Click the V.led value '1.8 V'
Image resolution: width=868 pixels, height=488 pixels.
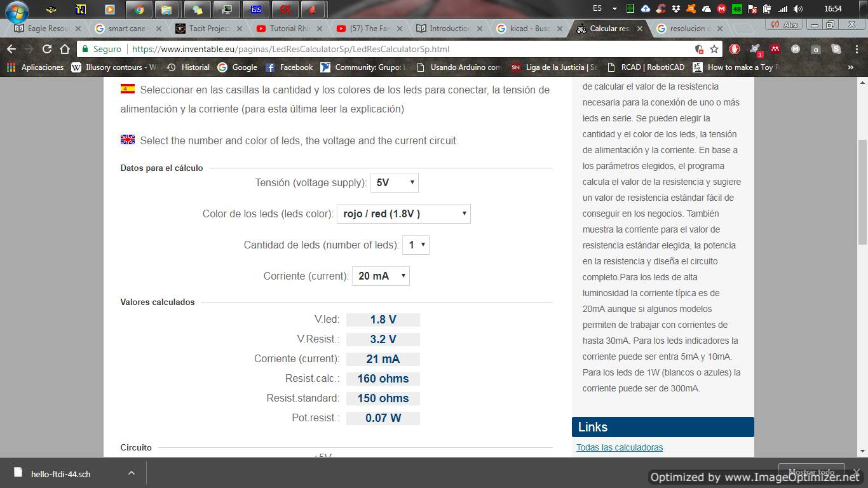(x=383, y=320)
